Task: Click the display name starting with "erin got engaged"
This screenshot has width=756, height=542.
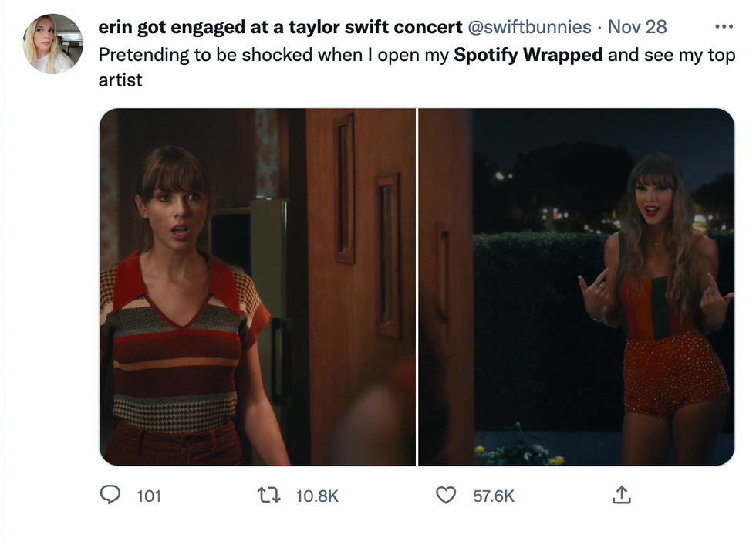Action: (x=280, y=27)
